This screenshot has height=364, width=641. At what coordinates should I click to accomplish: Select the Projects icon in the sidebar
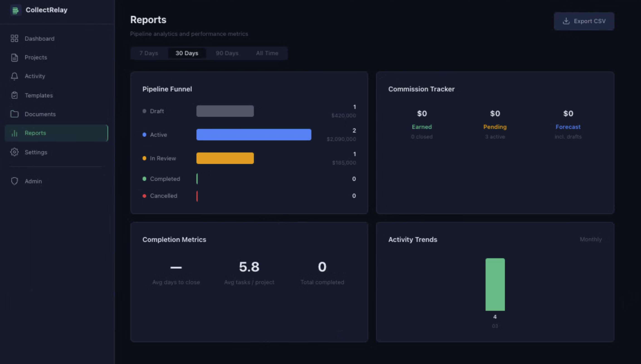coord(14,57)
